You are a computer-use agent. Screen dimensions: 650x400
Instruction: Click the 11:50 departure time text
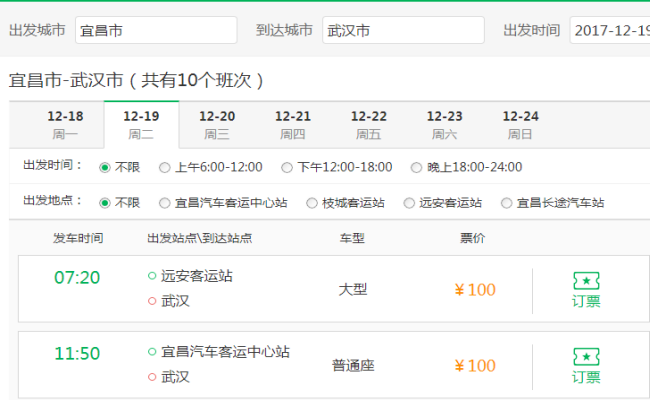point(77,354)
